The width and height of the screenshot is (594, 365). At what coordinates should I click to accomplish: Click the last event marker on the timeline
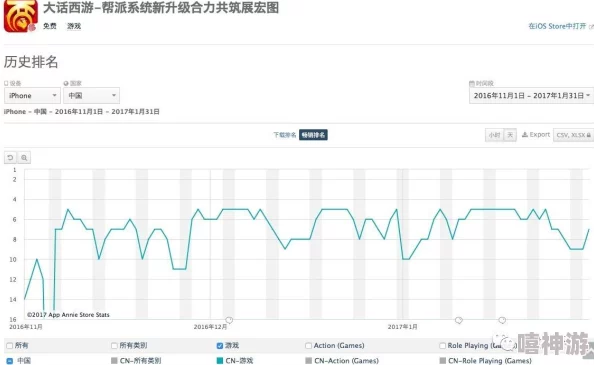(502, 320)
